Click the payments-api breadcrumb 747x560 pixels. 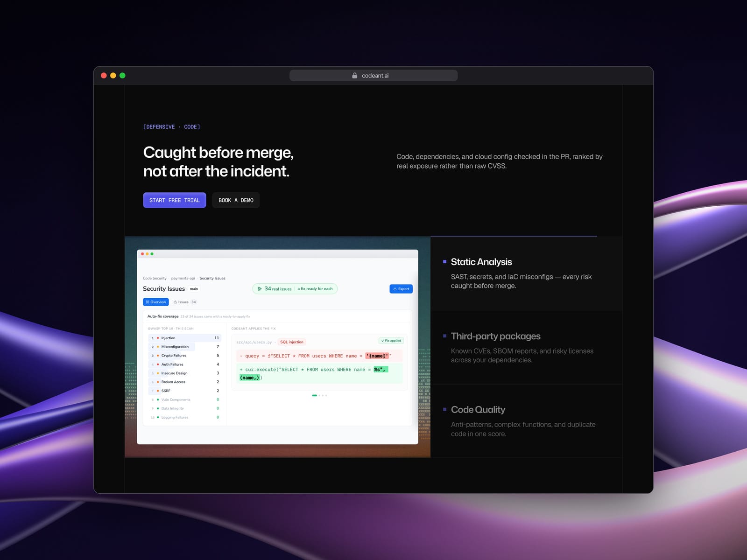183,278
